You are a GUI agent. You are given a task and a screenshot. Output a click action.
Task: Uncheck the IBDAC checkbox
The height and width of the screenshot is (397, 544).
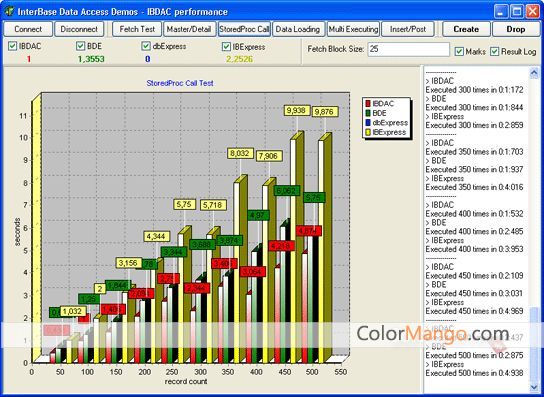pyautogui.click(x=12, y=46)
